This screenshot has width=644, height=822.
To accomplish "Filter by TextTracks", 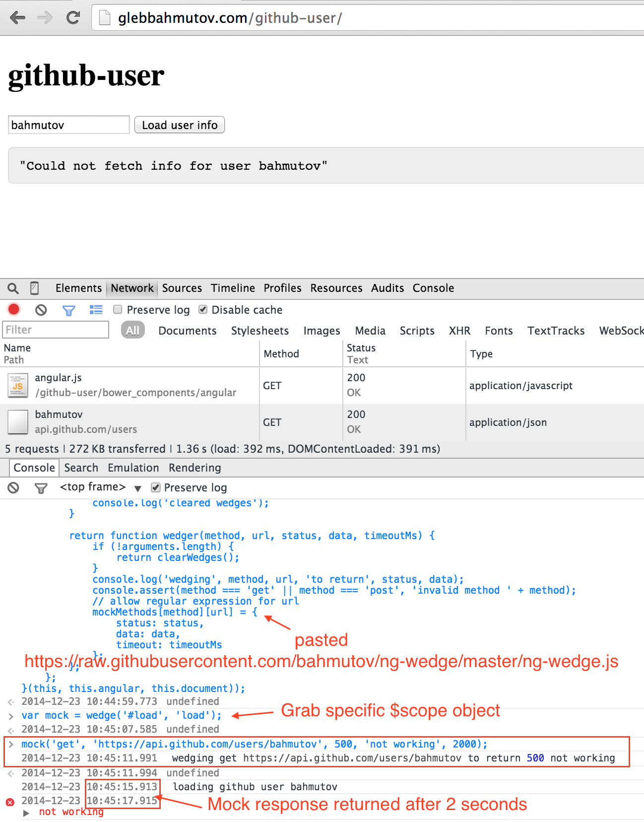I will (556, 331).
